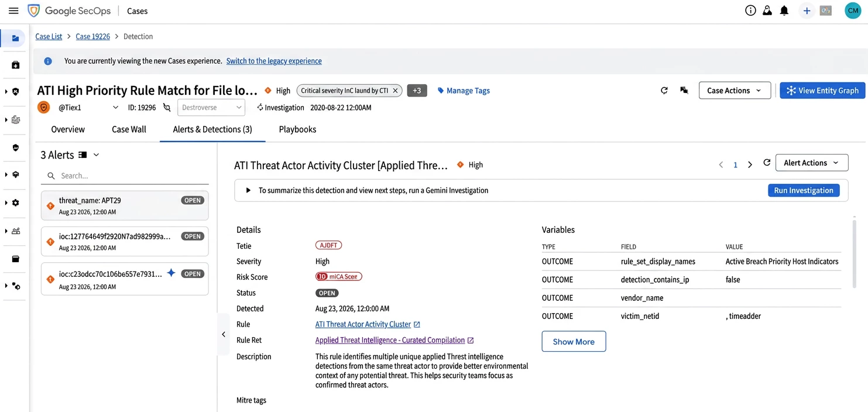Image resolution: width=868 pixels, height=412 pixels.
Task: Click the orange assignee shield avatar
Action: [43, 107]
